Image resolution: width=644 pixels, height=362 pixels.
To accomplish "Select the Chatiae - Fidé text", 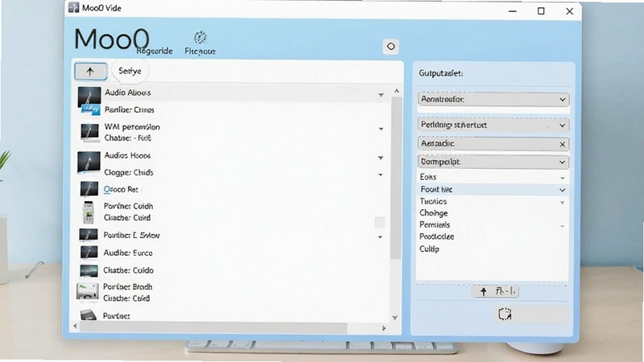I will (128, 138).
